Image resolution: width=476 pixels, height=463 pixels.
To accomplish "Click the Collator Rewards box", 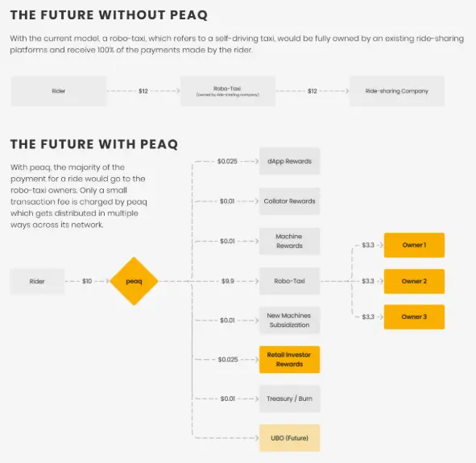I will point(289,201).
